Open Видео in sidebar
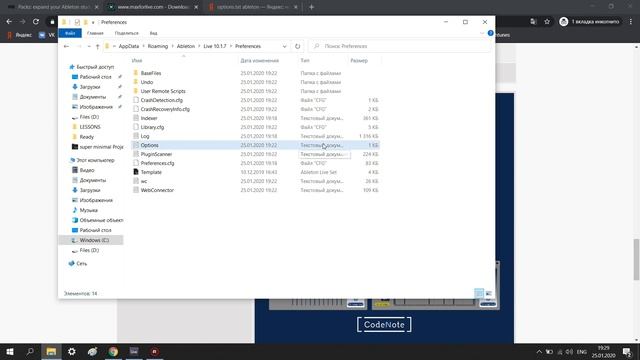The width and height of the screenshot is (640, 360). tap(87, 170)
